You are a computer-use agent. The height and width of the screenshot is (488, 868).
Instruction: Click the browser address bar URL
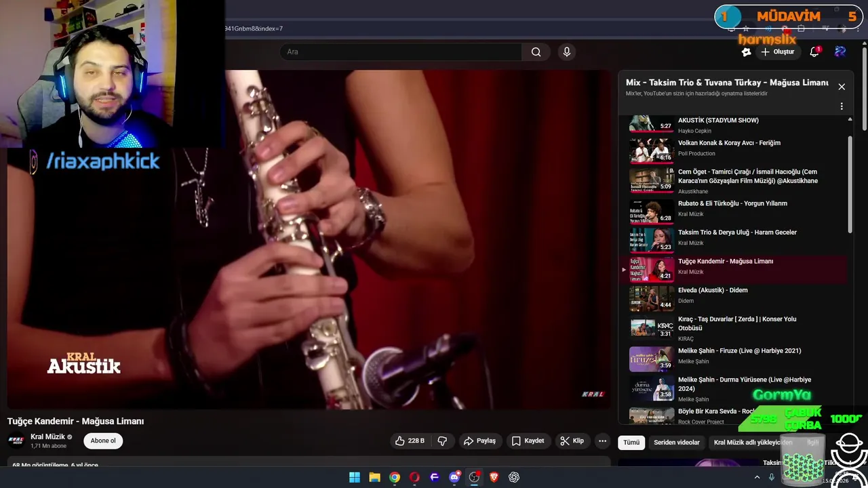coord(254,28)
